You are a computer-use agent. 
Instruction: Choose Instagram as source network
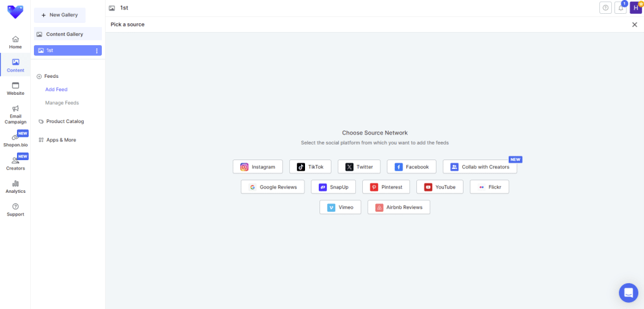258,166
